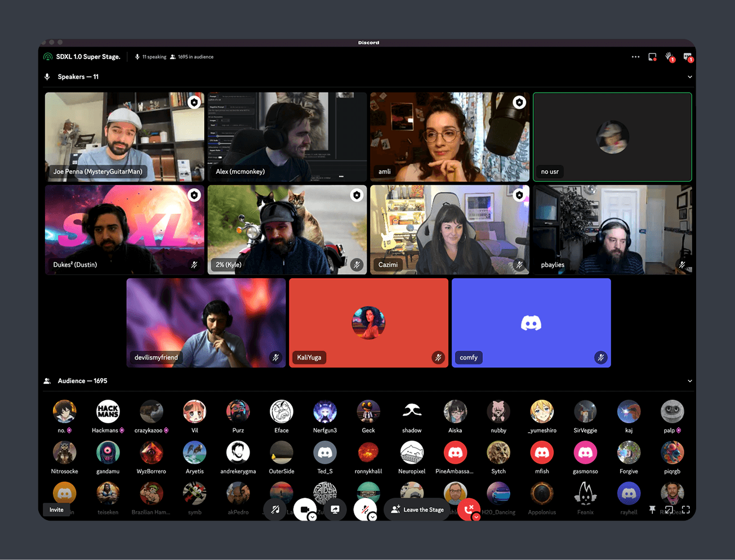
Task: Click gasmonso audience avatar
Action: pyautogui.click(x=585, y=453)
